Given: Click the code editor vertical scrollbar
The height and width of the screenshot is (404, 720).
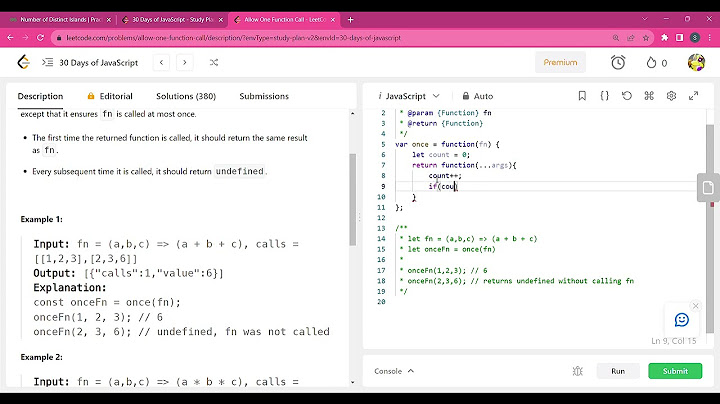Looking at the screenshot, I should pyautogui.click(x=710, y=228).
